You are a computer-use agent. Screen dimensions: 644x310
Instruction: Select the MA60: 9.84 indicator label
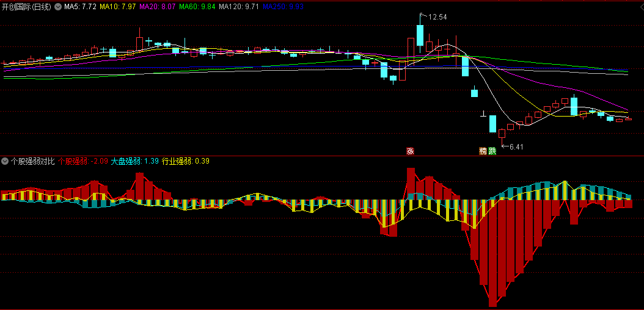tap(197, 7)
